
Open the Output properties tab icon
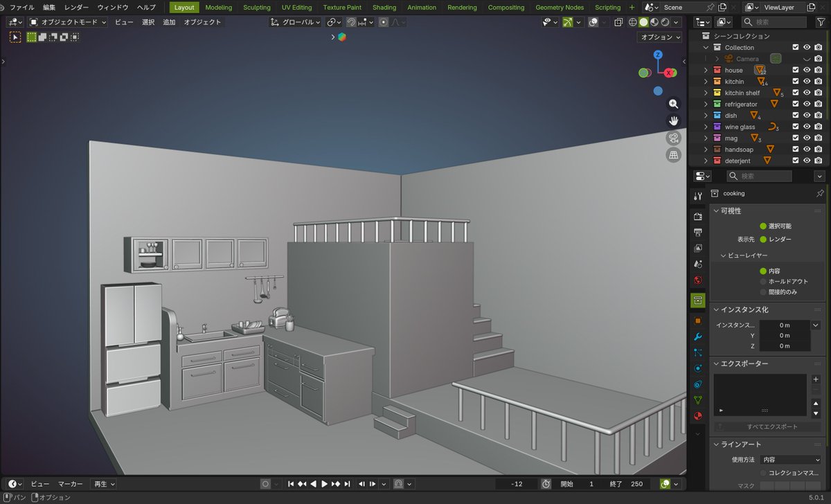point(698,232)
